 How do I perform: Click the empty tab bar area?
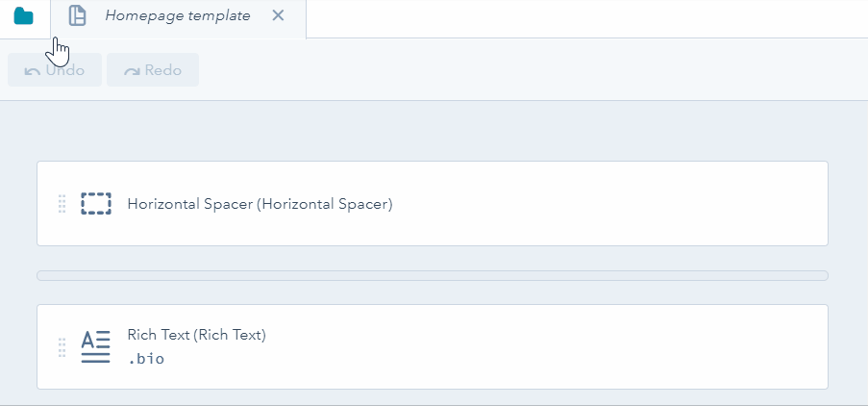click(x=586, y=17)
